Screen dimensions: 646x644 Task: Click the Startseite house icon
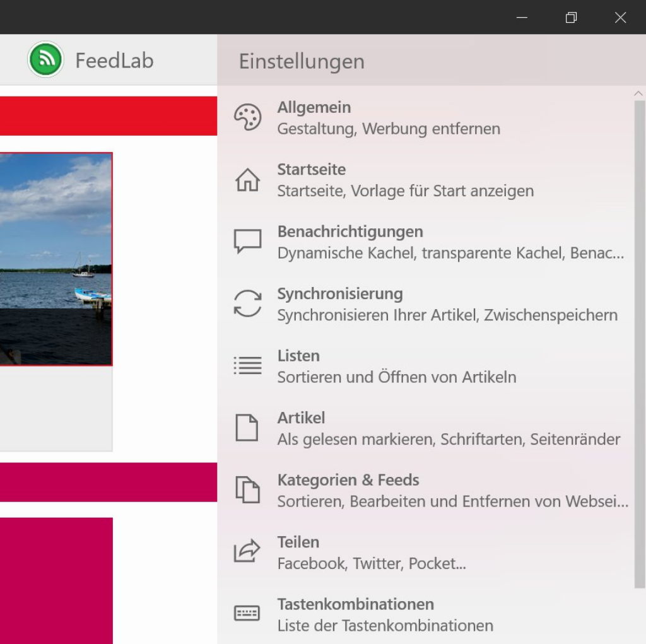click(x=247, y=180)
